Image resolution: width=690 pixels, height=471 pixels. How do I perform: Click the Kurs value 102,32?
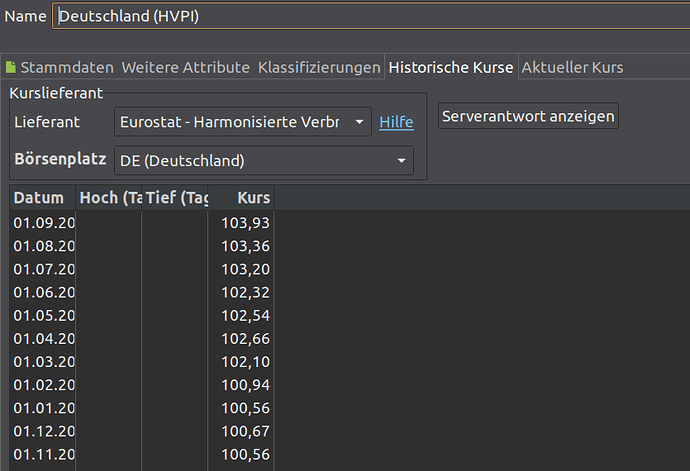(x=245, y=292)
